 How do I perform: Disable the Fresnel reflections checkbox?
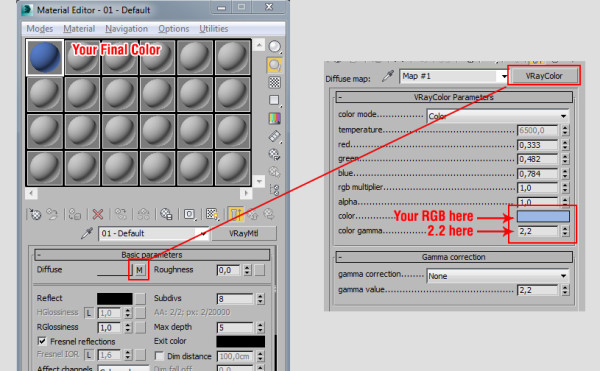click(42, 341)
